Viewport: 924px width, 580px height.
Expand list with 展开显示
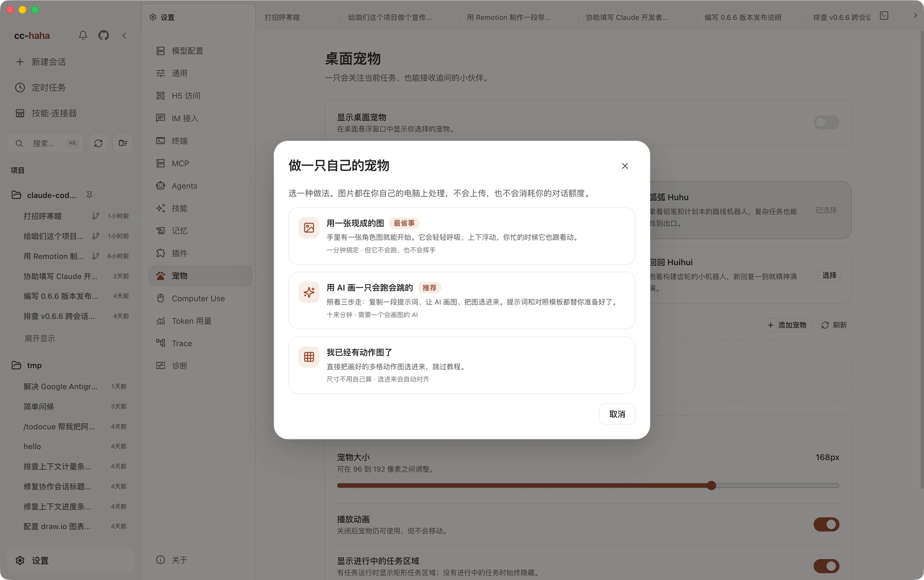click(x=40, y=338)
